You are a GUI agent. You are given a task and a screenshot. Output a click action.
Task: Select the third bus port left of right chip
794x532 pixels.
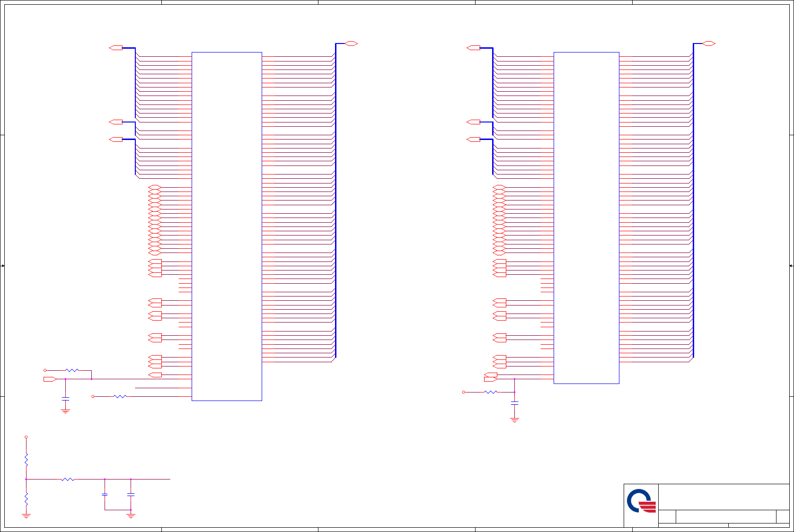[x=474, y=140]
